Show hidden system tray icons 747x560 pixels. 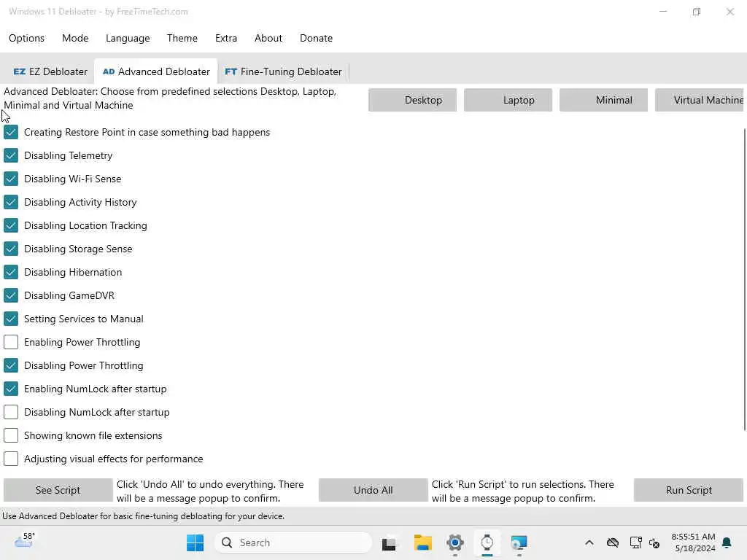[589, 542]
